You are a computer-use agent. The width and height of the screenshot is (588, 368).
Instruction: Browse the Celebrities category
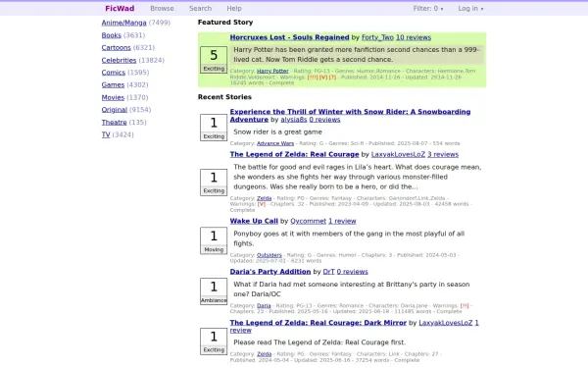tap(119, 60)
